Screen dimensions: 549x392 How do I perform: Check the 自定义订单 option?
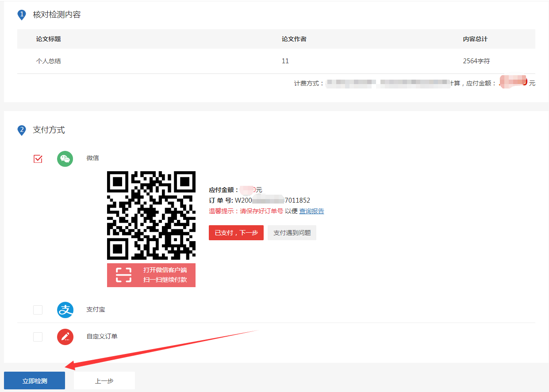pyautogui.click(x=38, y=337)
